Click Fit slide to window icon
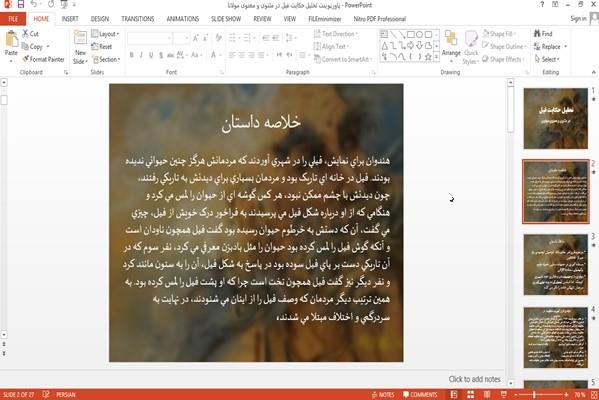The height and width of the screenshot is (400, 599). click(x=594, y=395)
